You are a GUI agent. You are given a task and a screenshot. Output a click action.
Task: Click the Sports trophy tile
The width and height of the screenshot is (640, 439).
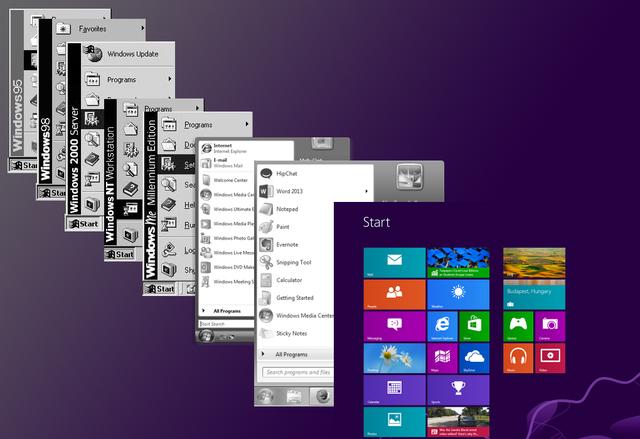point(458,389)
